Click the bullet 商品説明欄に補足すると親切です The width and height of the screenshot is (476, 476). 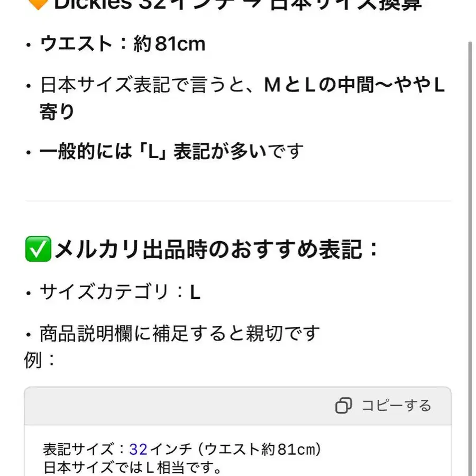180,333
